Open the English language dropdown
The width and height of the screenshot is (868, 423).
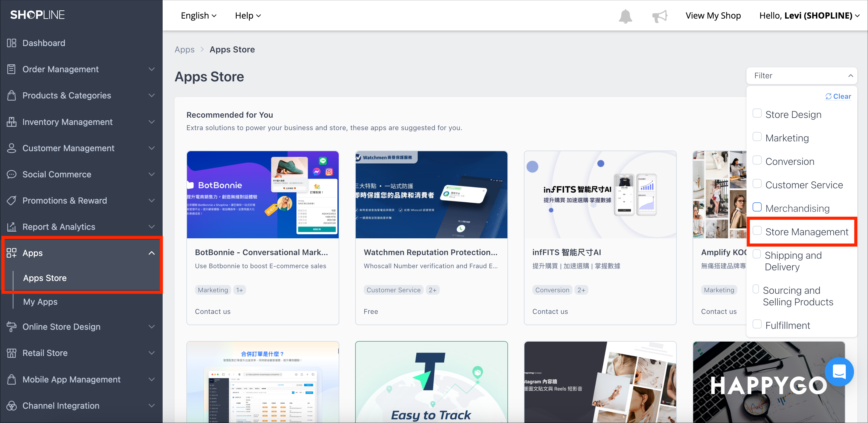pos(199,16)
